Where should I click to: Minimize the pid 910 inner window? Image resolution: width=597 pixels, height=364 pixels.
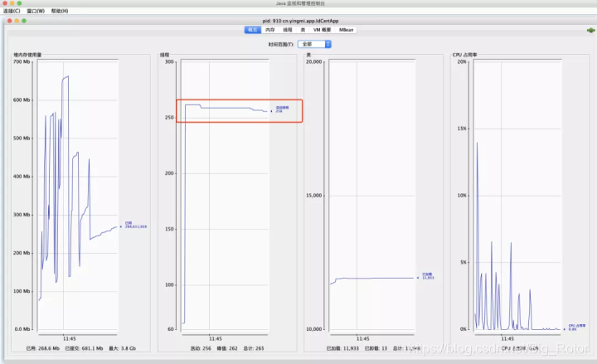point(17,21)
